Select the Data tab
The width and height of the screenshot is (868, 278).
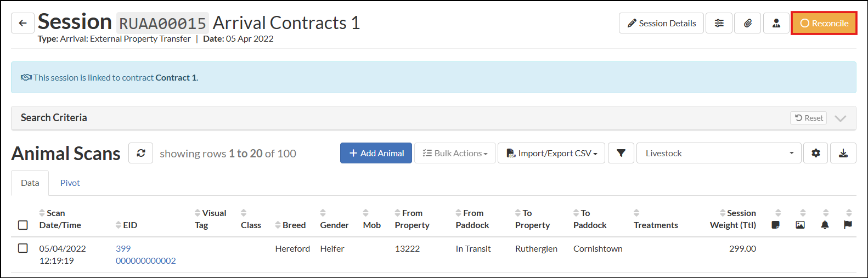[x=30, y=183]
